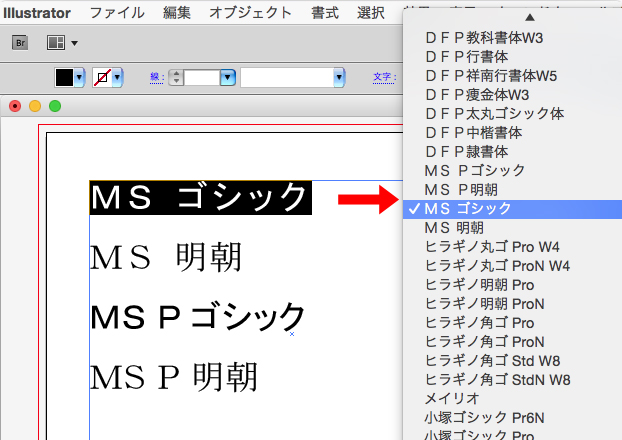Open the 選択 menu
This screenshot has height=440, width=622.
[x=371, y=13]
